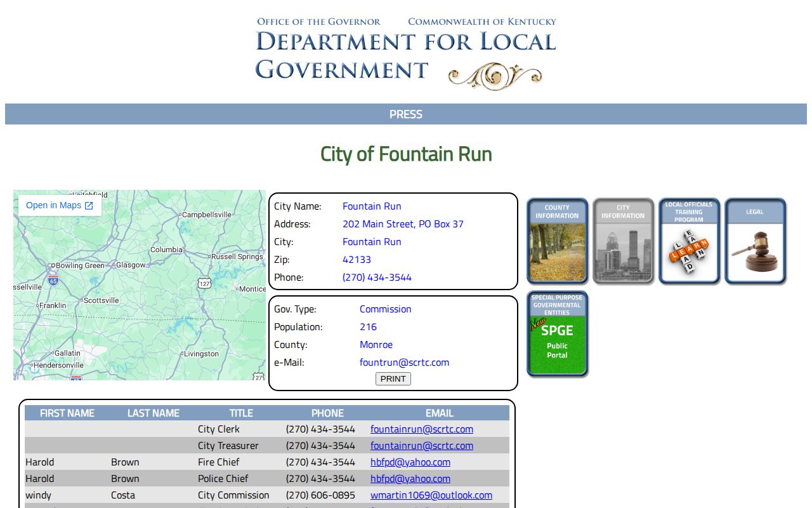Open Local Officials Training Program tile
This screenshot has height=508, width=812.
tap(689, 241)
